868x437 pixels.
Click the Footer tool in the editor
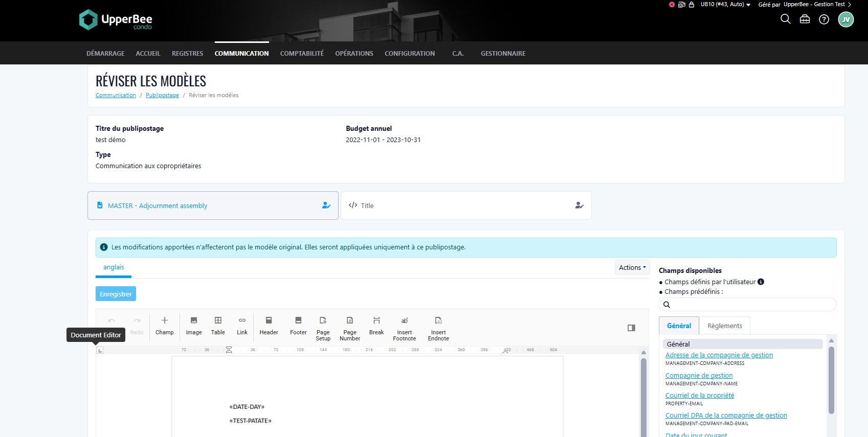click(x=298, y=326)
